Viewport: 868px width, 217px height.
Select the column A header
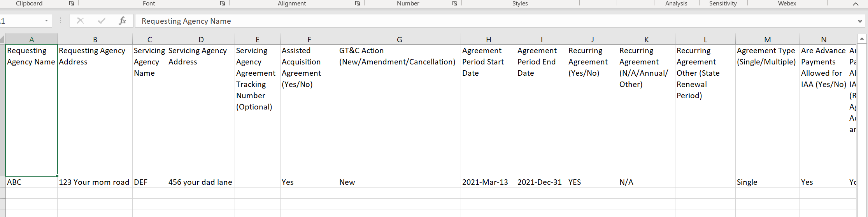pyautogui.click(x=32, y=39)
